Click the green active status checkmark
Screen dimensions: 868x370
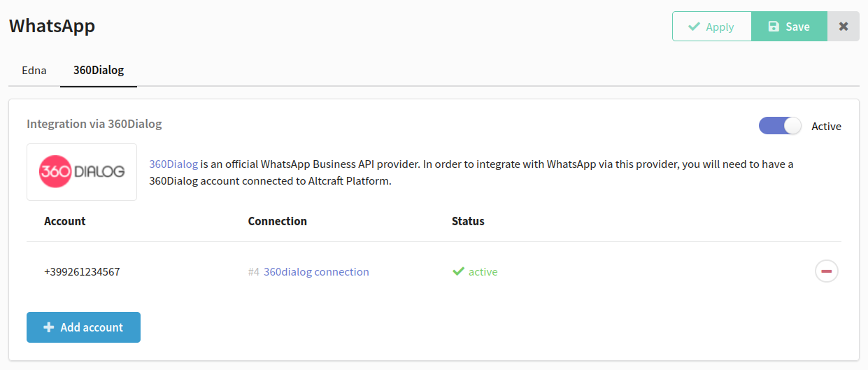click(458, 271)
